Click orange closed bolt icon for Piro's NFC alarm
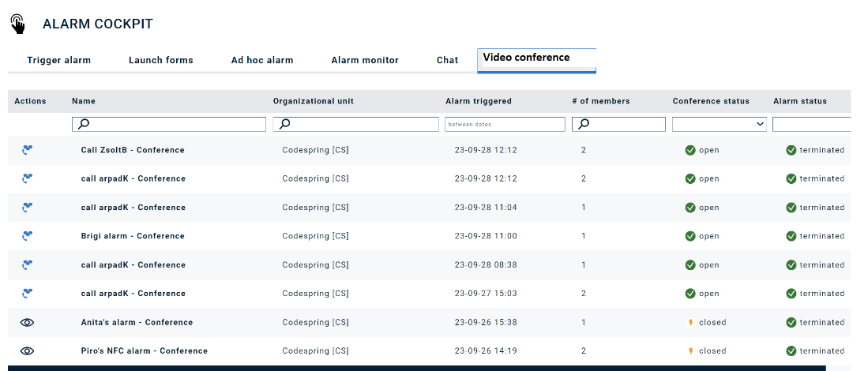This screenshot has height=371, width=868. [x=691, y=350]
